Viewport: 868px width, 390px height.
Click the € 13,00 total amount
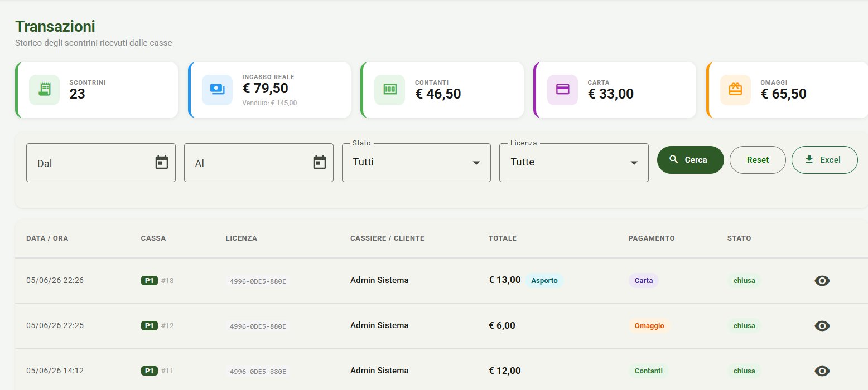pyautogui.click(x=505, y=280)
